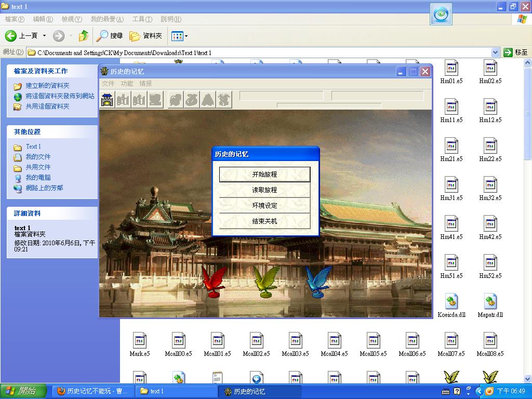Click the 环境设定 button
Screen dimensions: 532x399
(264, 206)
